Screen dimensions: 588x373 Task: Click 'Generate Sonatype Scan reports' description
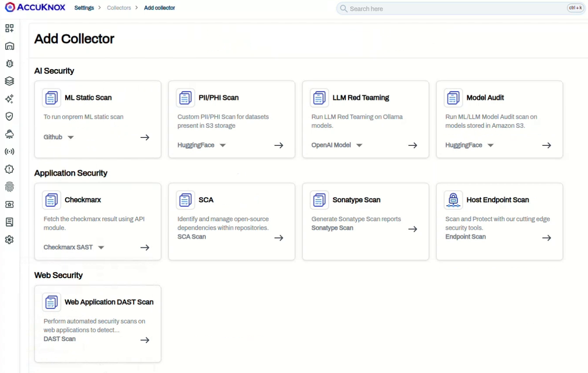coord(356,219)
